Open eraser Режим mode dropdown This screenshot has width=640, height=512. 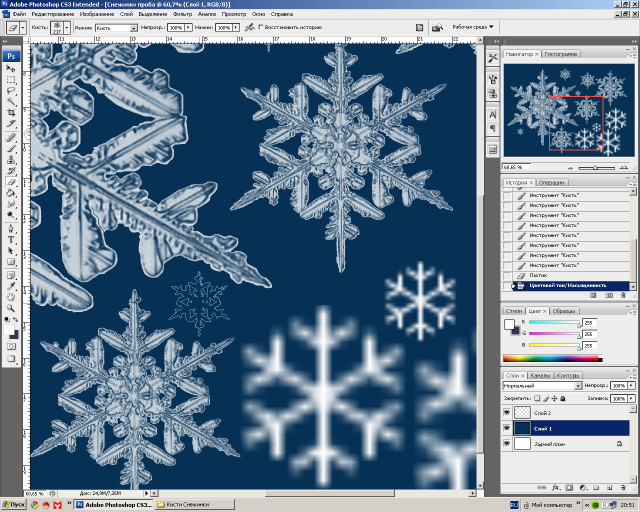[133, 28]
